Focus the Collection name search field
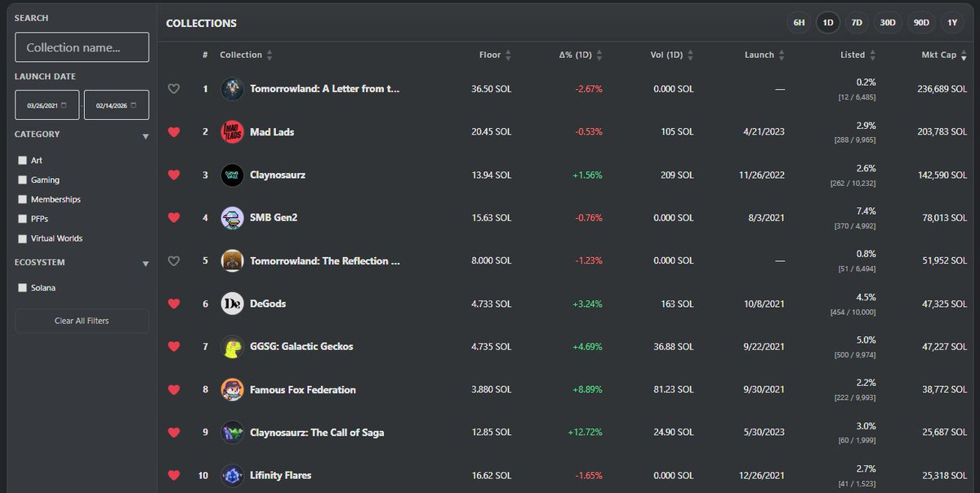980x493 pixels. click(x=82, y=47)
